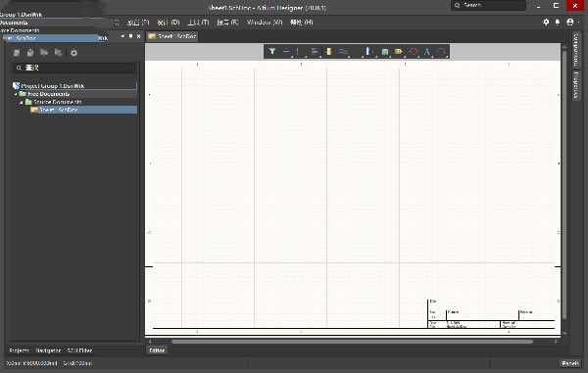The image size is (588, 373).
Task: Click the Editor tab below the sheet
Action: coord(157,350)
